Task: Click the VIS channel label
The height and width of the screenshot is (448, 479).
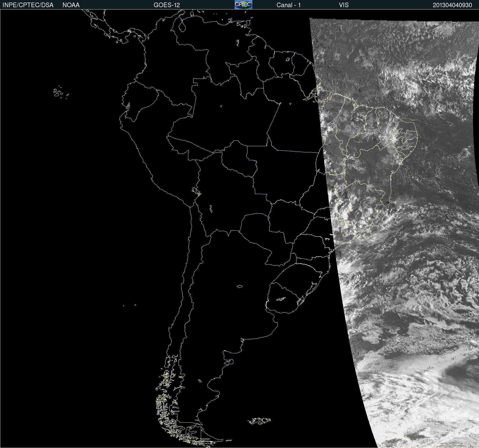Action: tap(344, 5)
